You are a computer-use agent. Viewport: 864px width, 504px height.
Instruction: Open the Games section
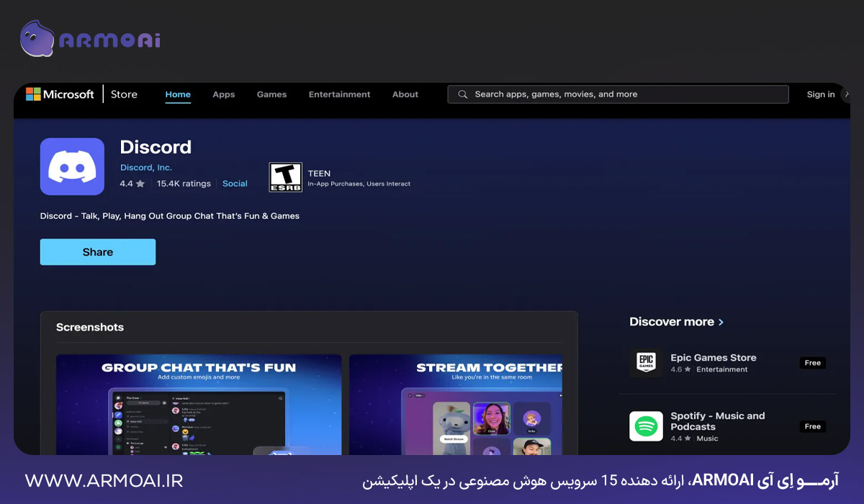coord(271,94)
